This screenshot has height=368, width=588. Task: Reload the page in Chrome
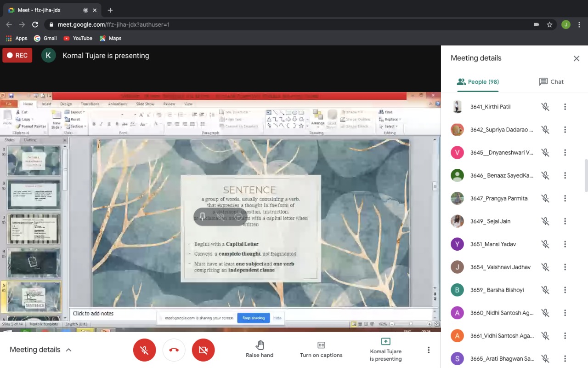[x=35, y=25]
